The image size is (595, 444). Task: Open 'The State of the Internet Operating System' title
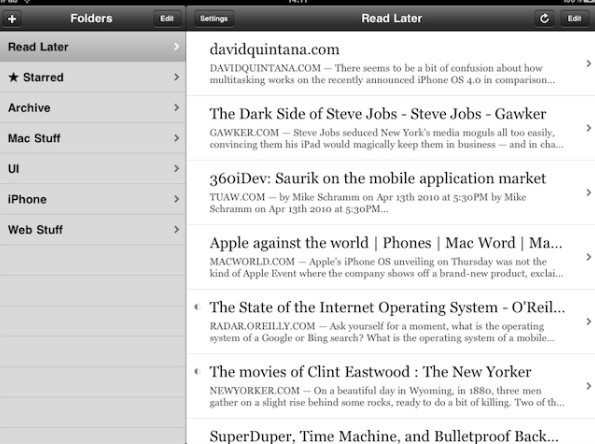tap(387, 307)
